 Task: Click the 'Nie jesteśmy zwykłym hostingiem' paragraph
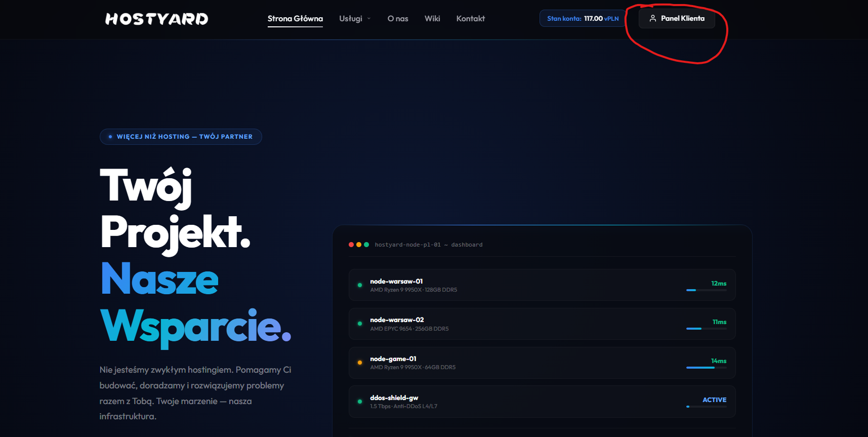pos(195,393)
